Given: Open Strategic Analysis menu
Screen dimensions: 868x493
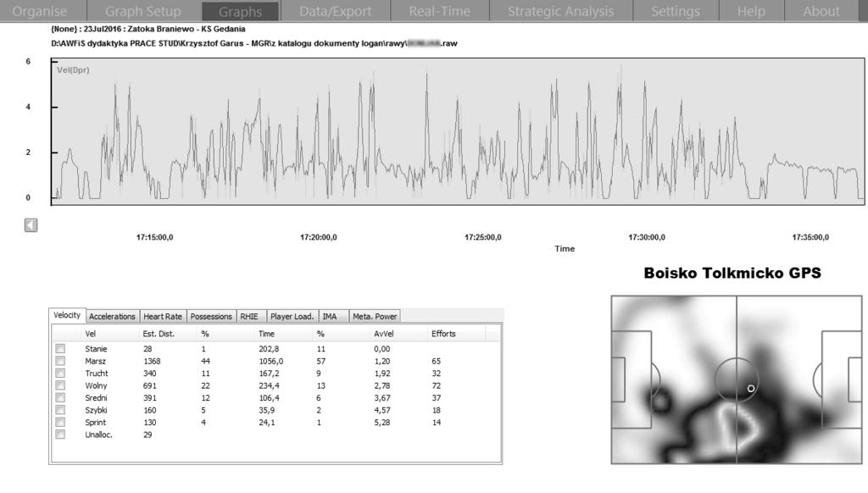Looking at the screenshot, I should (561, 11).
